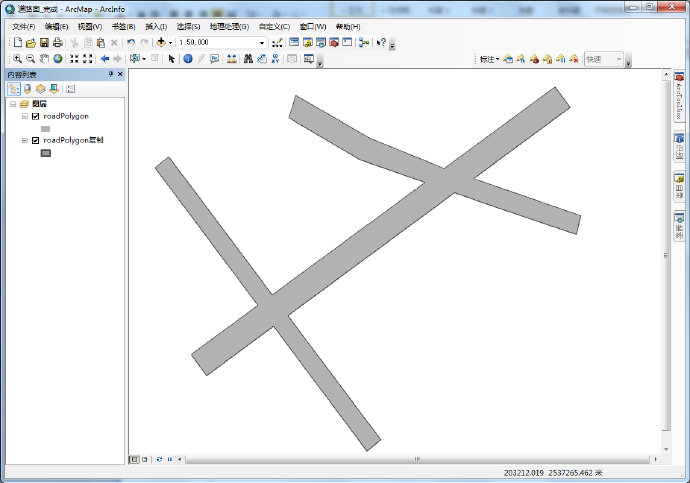Switch to List By Source
The height and width of the screenshot is (483, 690).
(27, 89)
